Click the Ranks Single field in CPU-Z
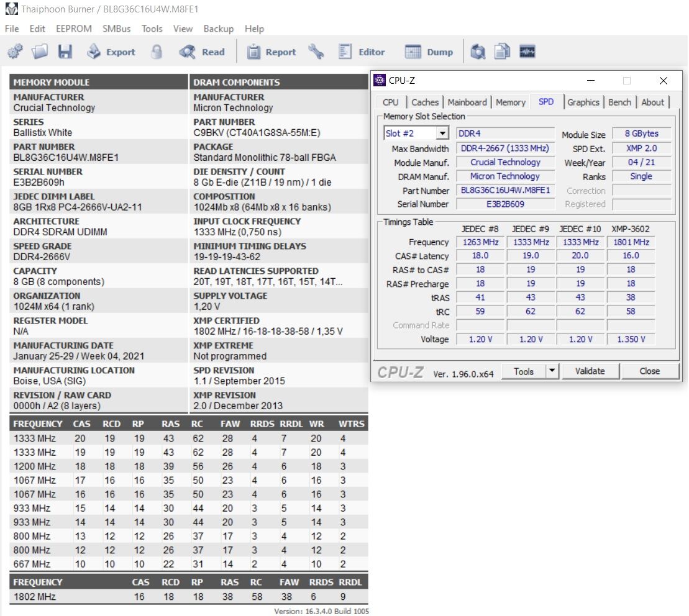 [642, 176]
